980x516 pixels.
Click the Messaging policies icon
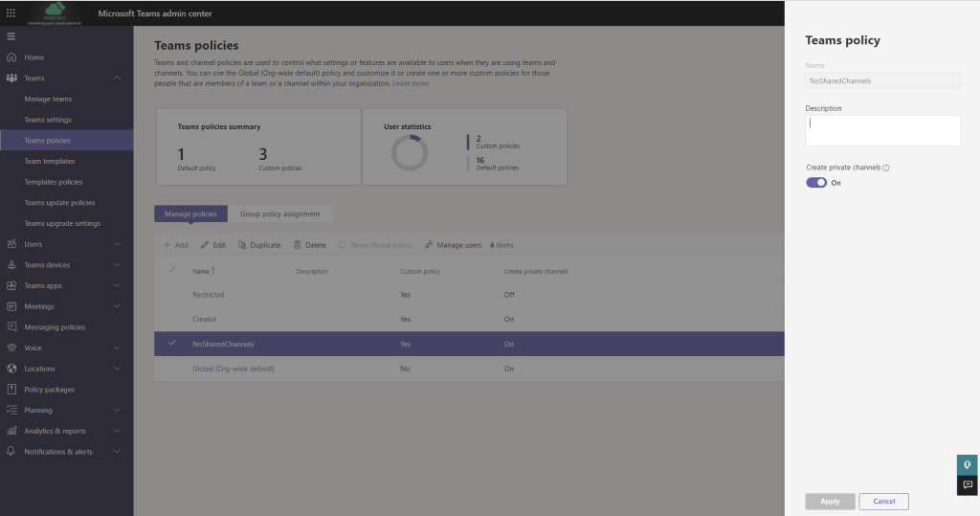(11, 327)
